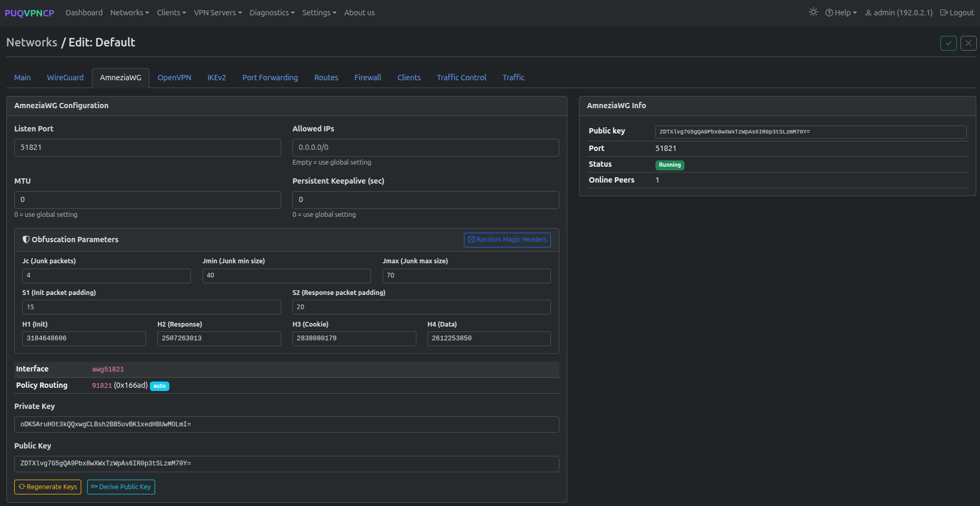Click the shield icon beside Obfuscation Parameters
980x506 pixels.
[x=26, y=240]
